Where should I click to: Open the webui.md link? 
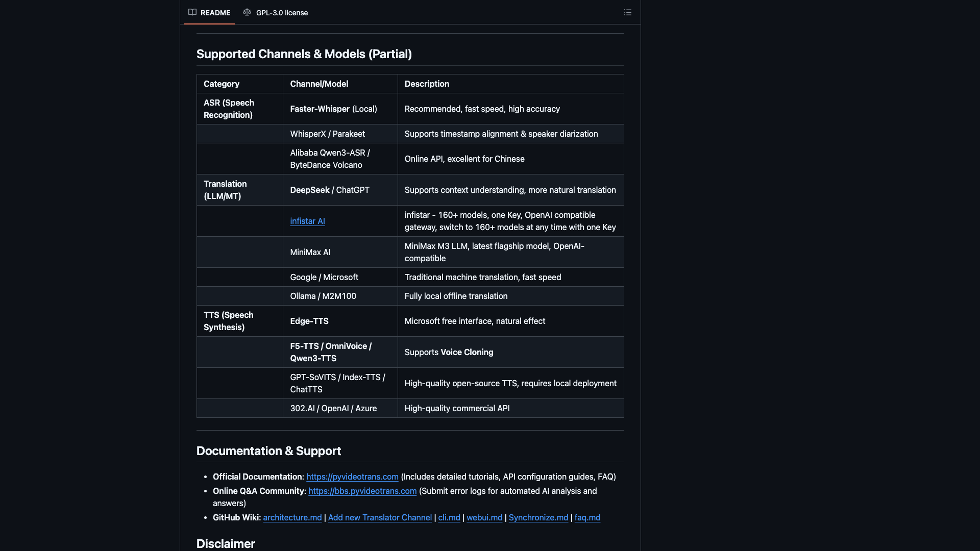[x=484, y=517]
